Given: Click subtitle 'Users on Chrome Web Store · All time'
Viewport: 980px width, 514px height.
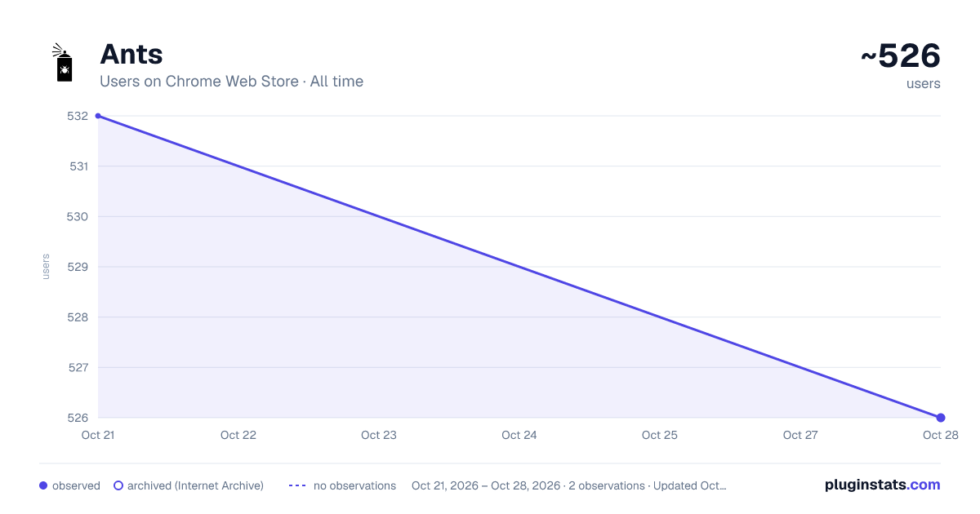Looking at the screenshot, I should tap(231, 82).
